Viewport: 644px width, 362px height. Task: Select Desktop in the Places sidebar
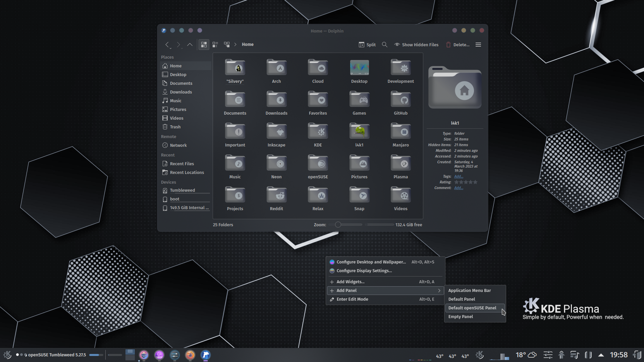[186, 74]
